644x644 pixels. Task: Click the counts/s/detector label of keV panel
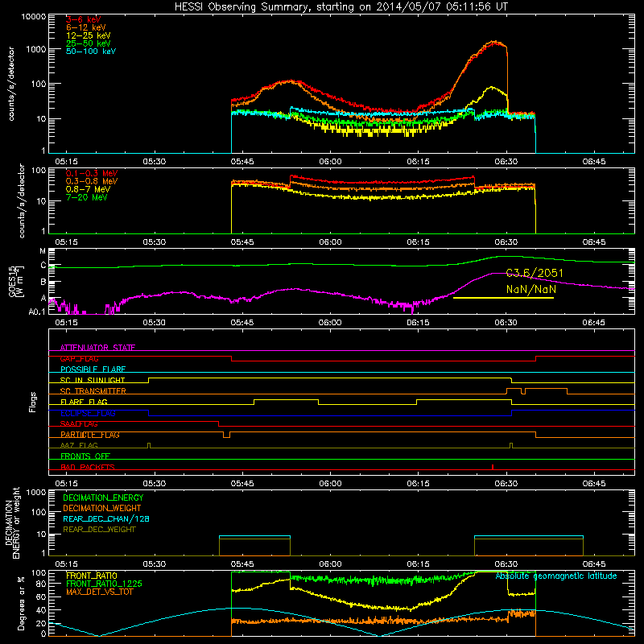point(11,84)
